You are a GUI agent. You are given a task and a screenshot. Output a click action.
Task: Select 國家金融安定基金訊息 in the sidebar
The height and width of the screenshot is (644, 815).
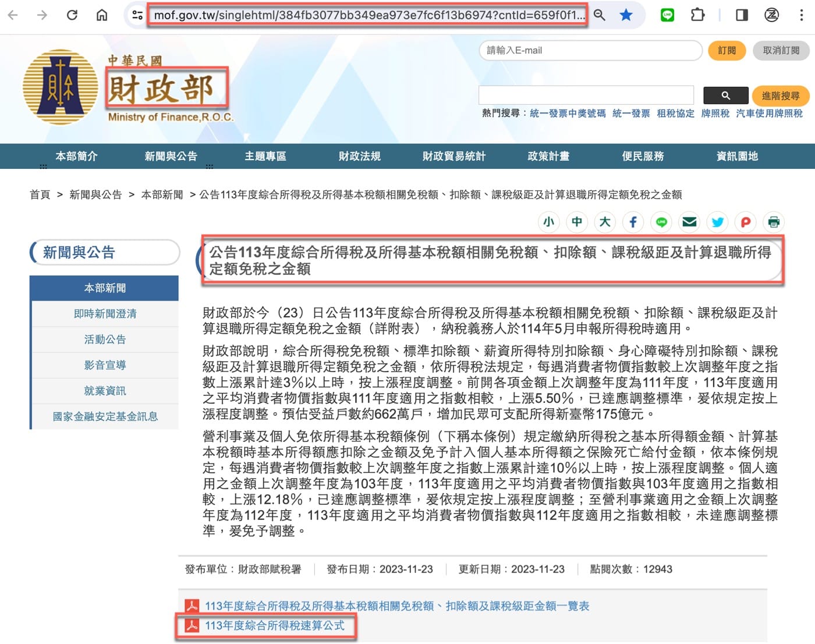(105, 416)
